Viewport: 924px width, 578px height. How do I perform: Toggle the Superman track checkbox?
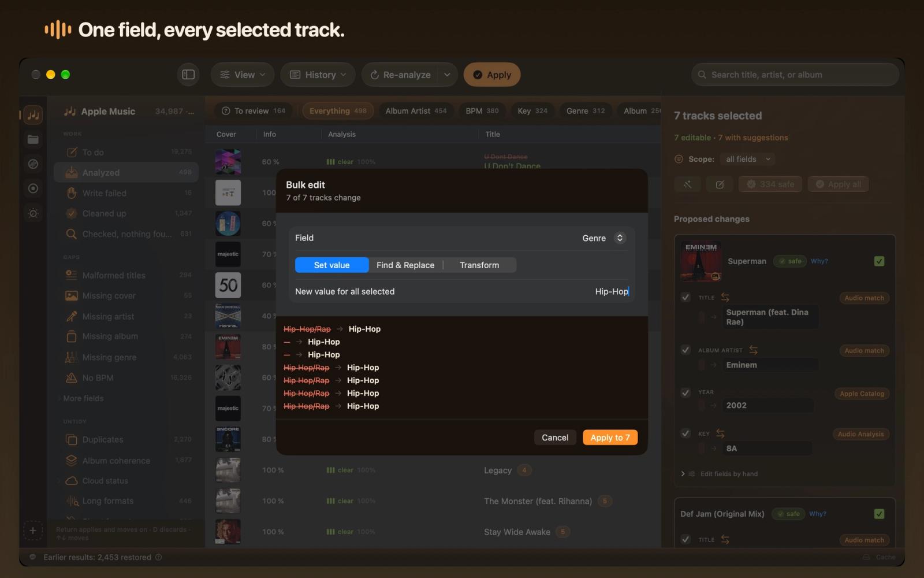point(879,261)
